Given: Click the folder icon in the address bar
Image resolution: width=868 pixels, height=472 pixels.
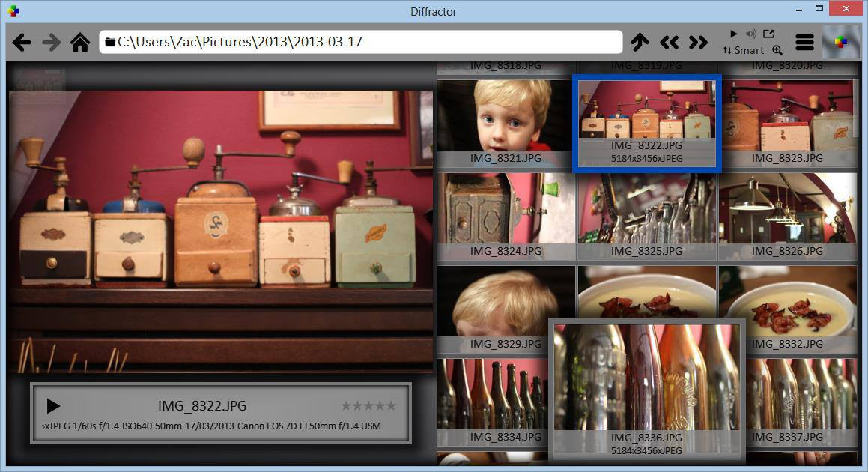Looking at the screenshot, I should click(110, 42).
